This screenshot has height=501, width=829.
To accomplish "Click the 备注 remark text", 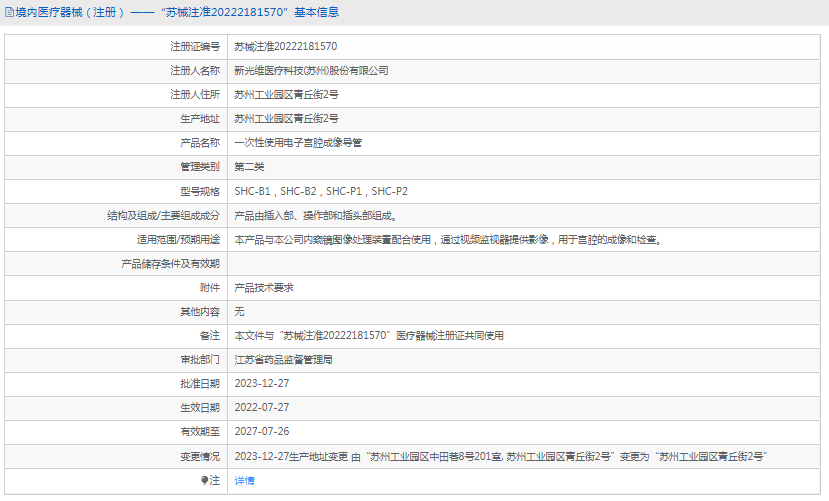I will point(369,336).
